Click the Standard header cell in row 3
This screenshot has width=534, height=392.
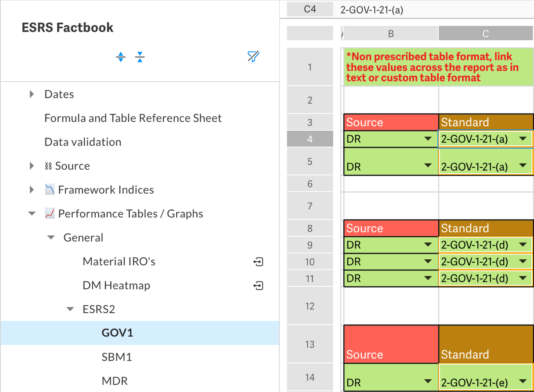[486, 122]
